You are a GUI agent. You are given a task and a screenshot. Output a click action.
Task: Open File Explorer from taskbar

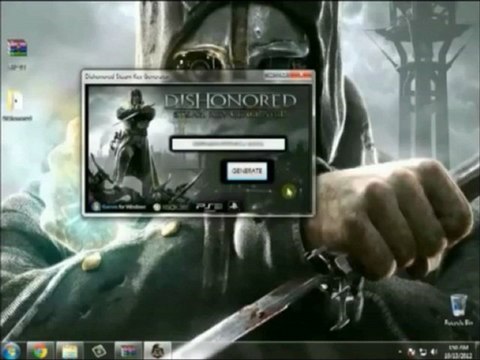(x=69, y=351)
